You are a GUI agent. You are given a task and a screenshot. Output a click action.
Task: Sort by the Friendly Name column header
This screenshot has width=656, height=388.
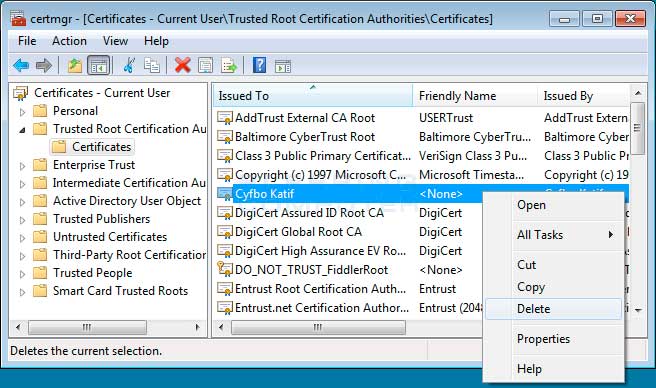click(x=475, y=96)
